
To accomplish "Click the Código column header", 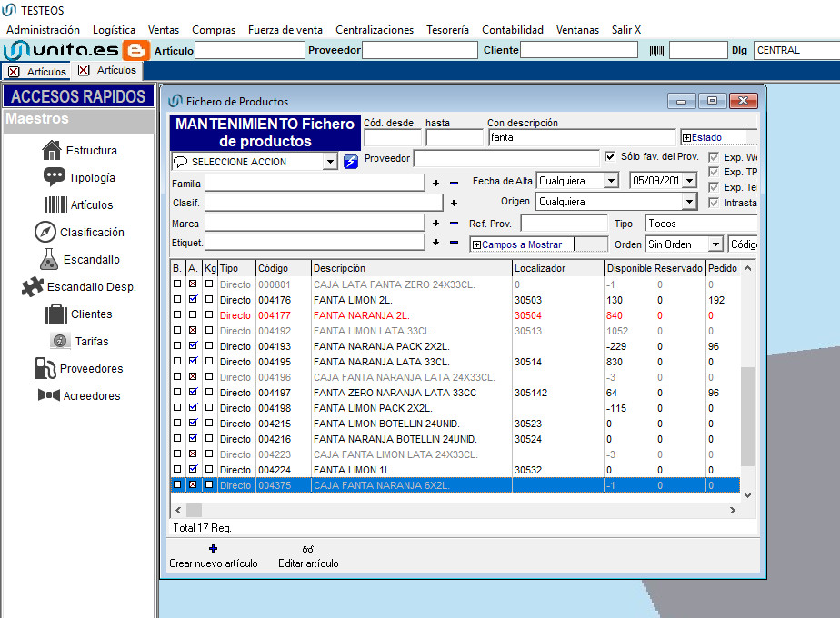I will point(284,268).
